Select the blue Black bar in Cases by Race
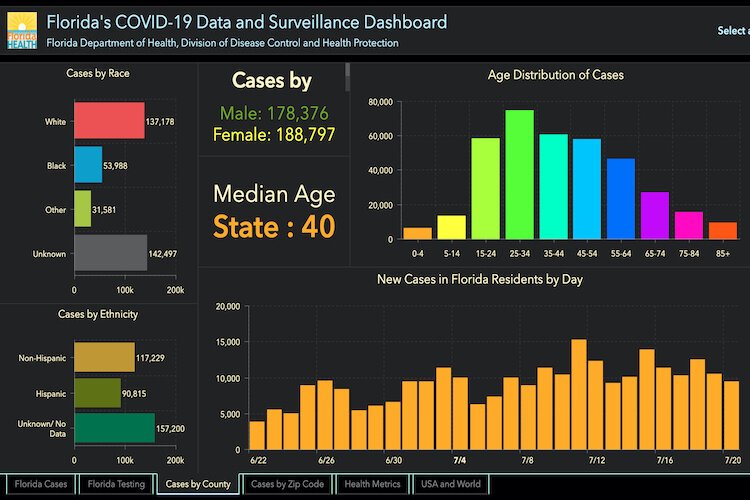 tap(88, 165)
